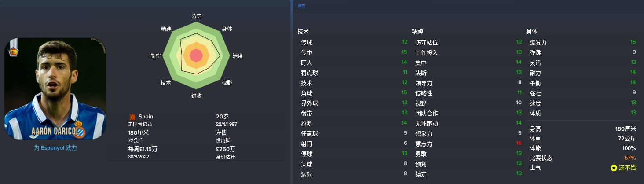Click the 每周£1.15万 wage entry
The height and width of the screenshot is (184, 644).
coord(143,149)
